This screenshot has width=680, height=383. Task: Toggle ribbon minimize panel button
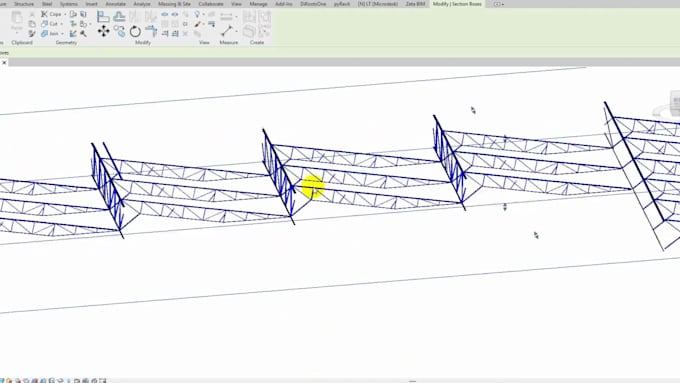[x=498, y=4]
